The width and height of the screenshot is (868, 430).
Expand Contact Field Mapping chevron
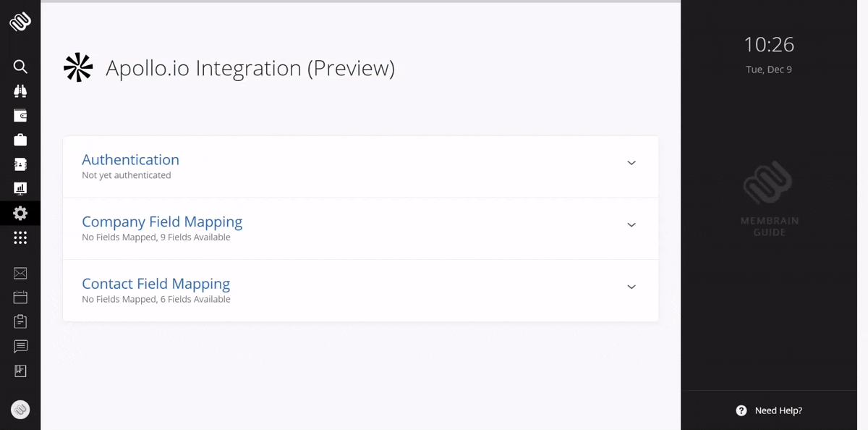631,287
